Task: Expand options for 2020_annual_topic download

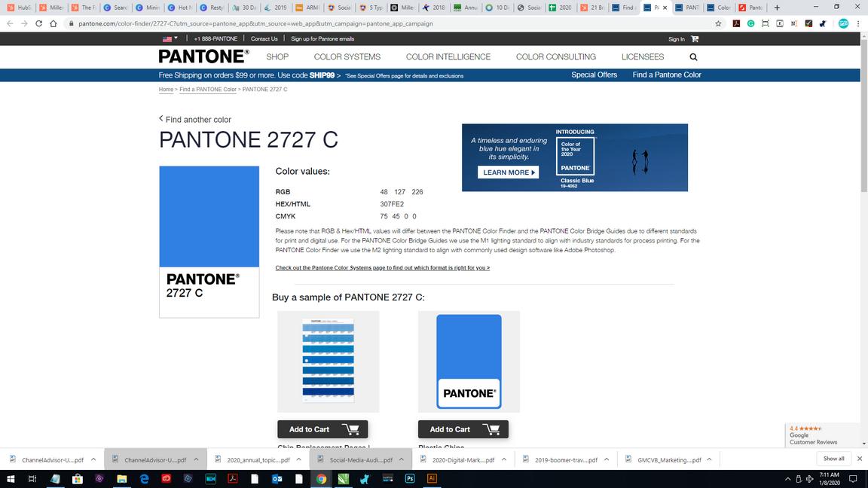Action: [299, 460]
